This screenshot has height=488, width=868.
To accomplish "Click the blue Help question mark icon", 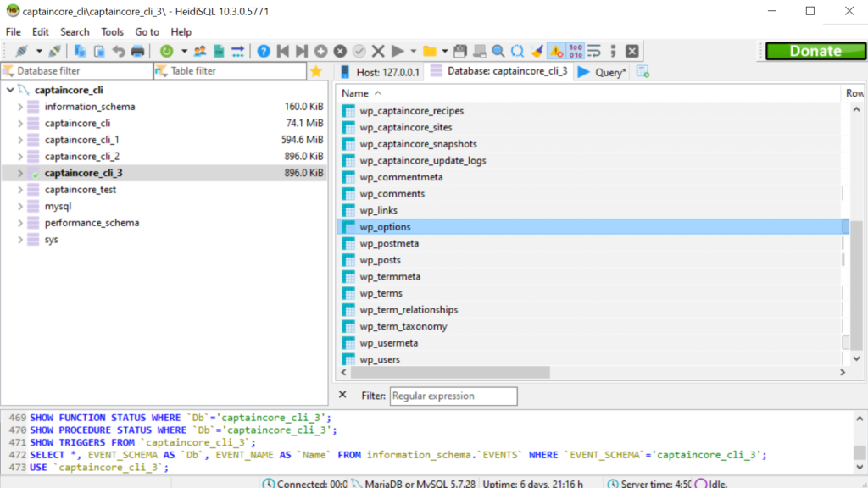I will 264,52.
